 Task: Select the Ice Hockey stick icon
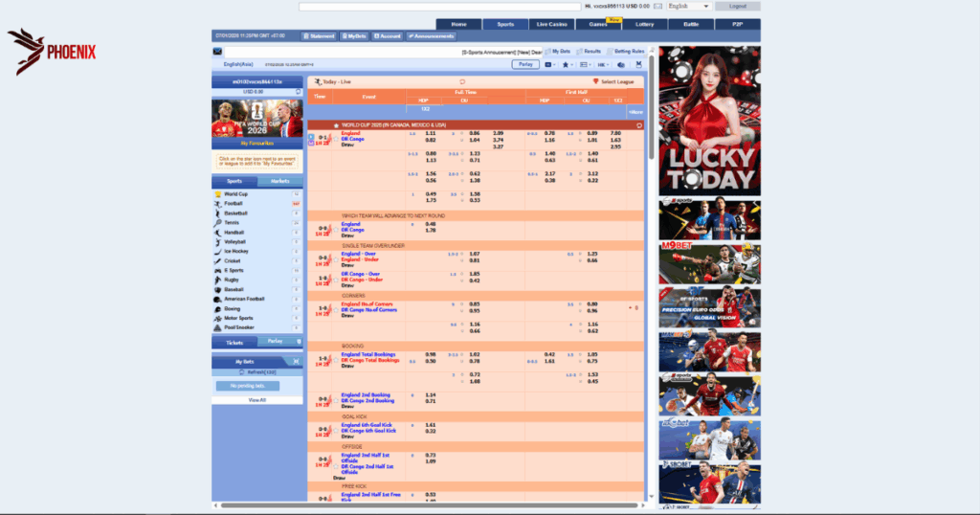point(217,251)
